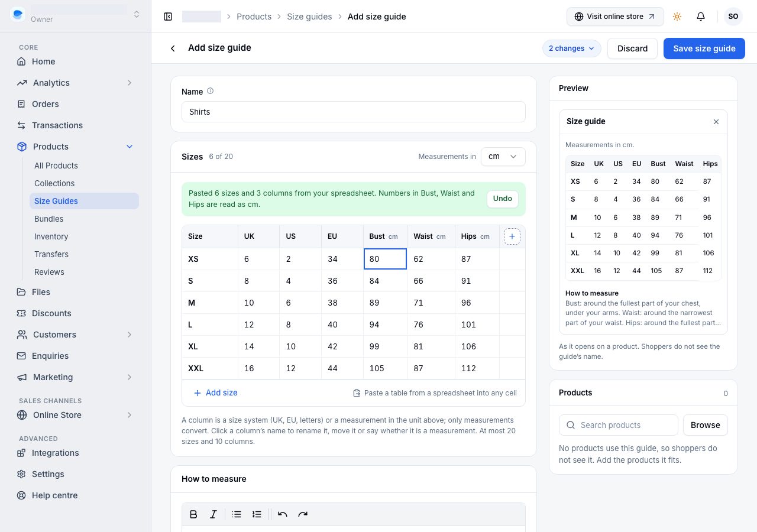Open the SO user avatar menu
Image resolution: width=757 pixels, height=532 pixels.
click(733, 17)
